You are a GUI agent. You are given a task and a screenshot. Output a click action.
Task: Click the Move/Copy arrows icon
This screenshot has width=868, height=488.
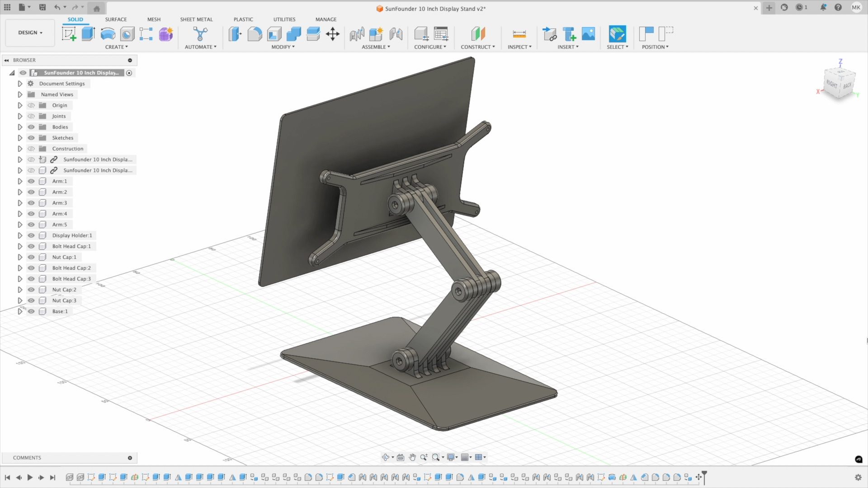tap(333, 34)
